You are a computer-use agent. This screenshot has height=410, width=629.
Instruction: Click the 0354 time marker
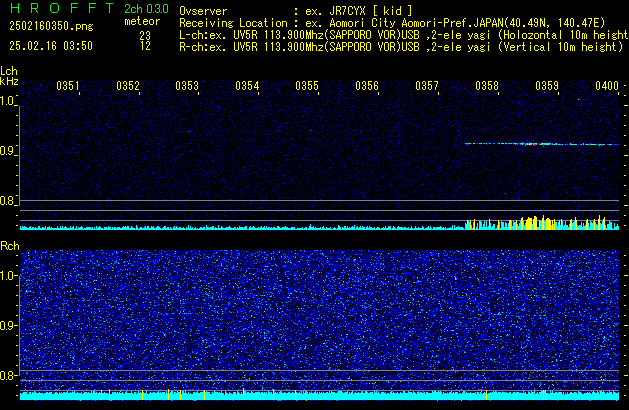click(247, 86)
